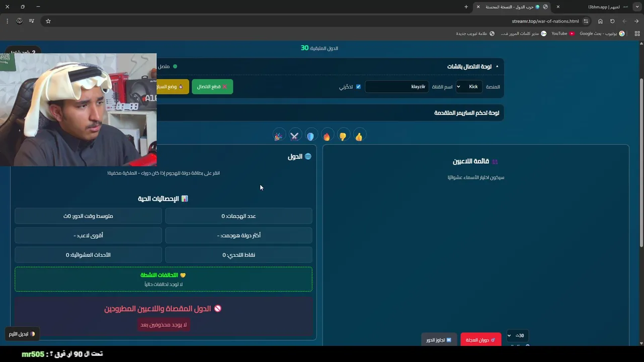Open the 30ث timer duration dropdown

pos(517,335)
